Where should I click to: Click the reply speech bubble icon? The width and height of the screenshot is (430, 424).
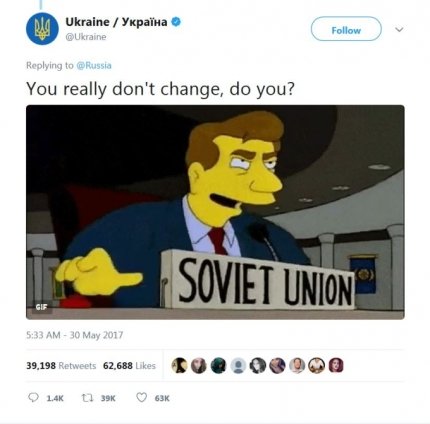coord(33,397)
